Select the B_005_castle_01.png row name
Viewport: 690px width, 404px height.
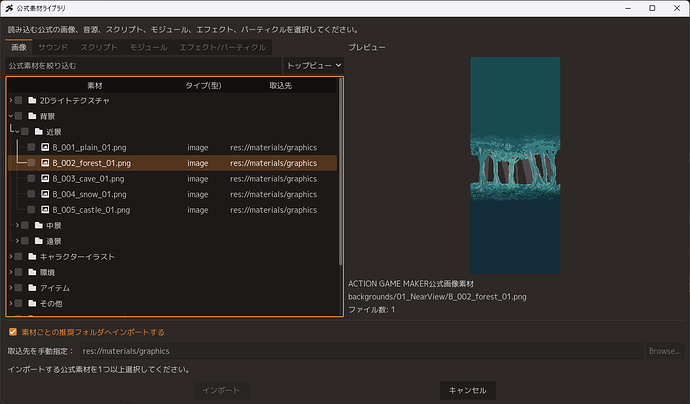point(91,210)
